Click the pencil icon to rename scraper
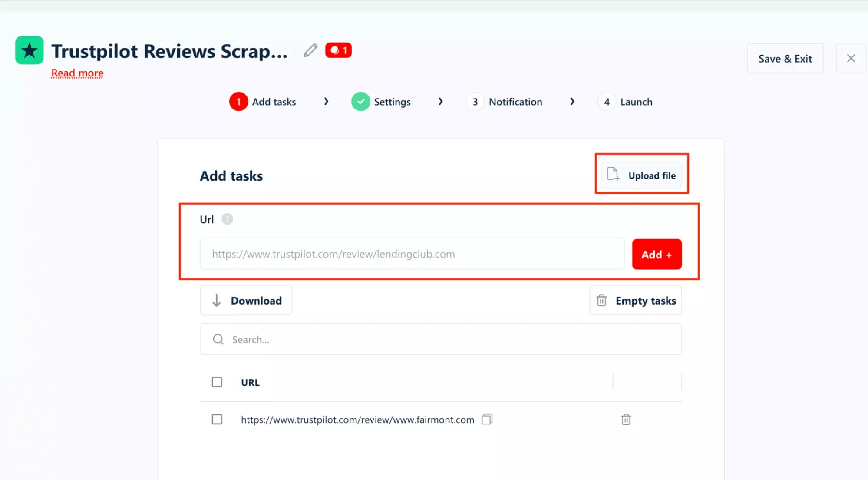This screenshot has height=480, width=868. click(310, 50)
